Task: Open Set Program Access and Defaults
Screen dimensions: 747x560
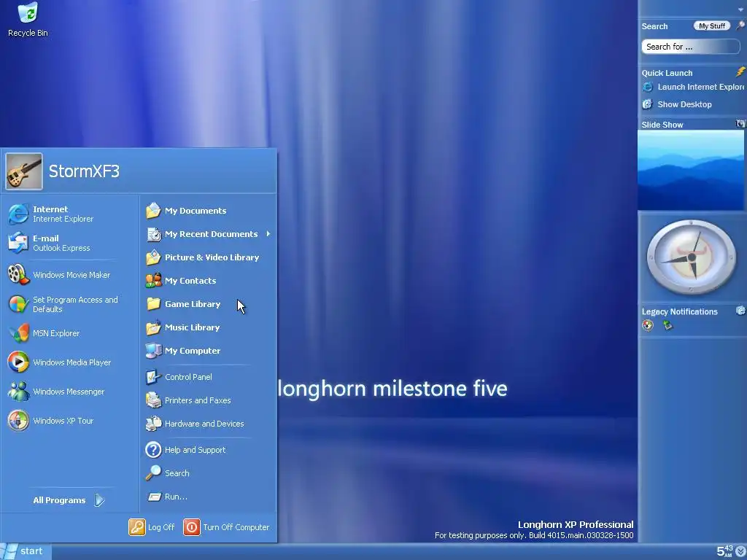Action: coord(63,304)
